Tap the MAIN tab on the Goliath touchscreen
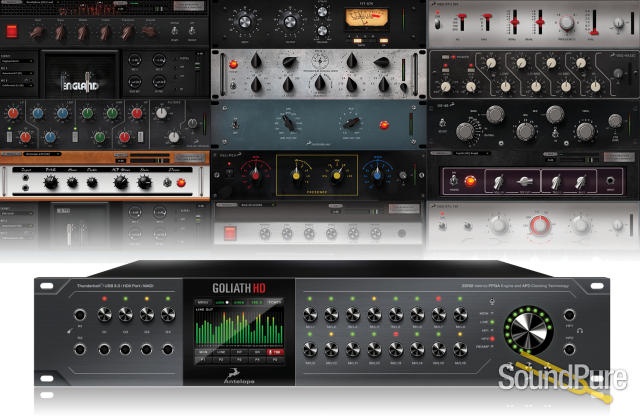This screenshot has width=640, height=416. point(204,353)
